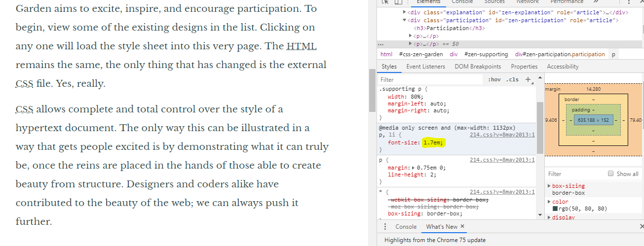Expand the zen-explanation div node

[405, 12]
